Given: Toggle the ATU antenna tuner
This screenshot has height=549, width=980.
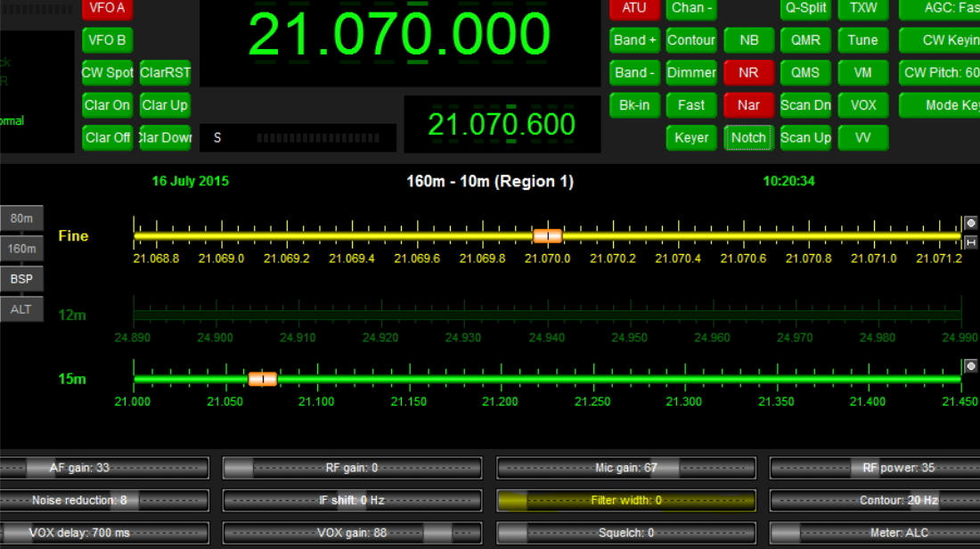Looking at the screenshot, I should [634, 8].
